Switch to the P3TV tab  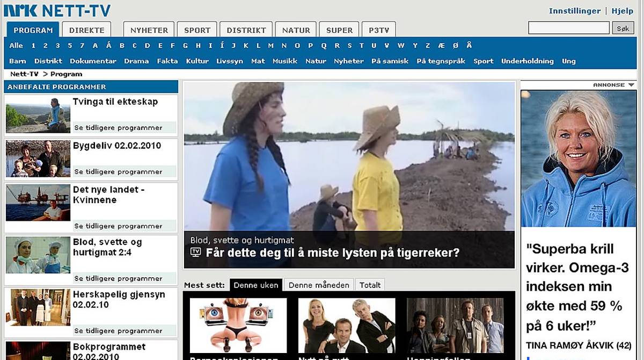[379, 30]
